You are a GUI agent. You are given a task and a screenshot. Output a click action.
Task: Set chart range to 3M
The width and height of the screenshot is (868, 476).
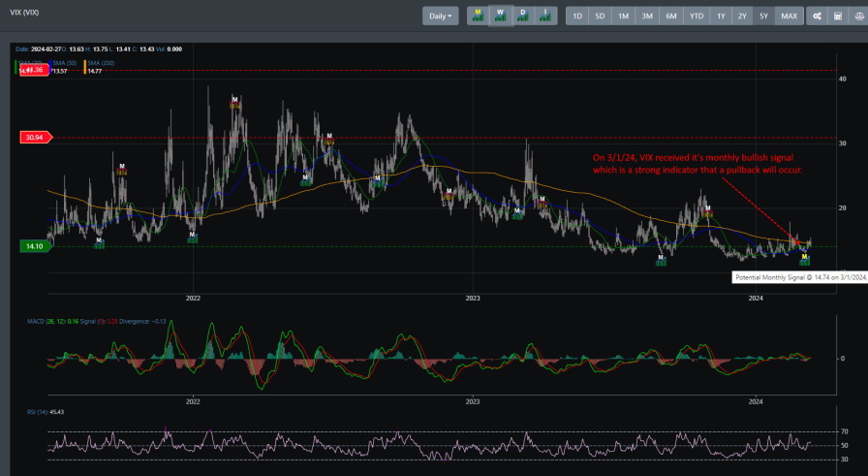pyautogui.click(x=647, y=16)
